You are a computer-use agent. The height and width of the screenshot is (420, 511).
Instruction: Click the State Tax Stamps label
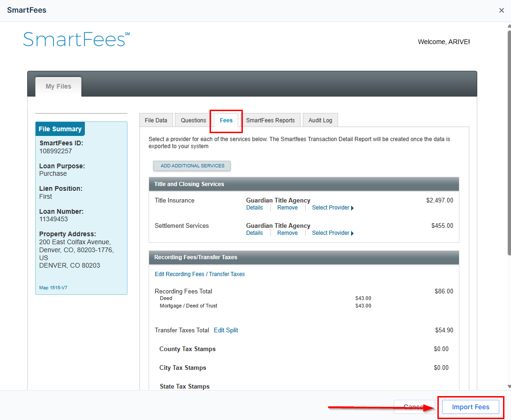coord(184,386)
